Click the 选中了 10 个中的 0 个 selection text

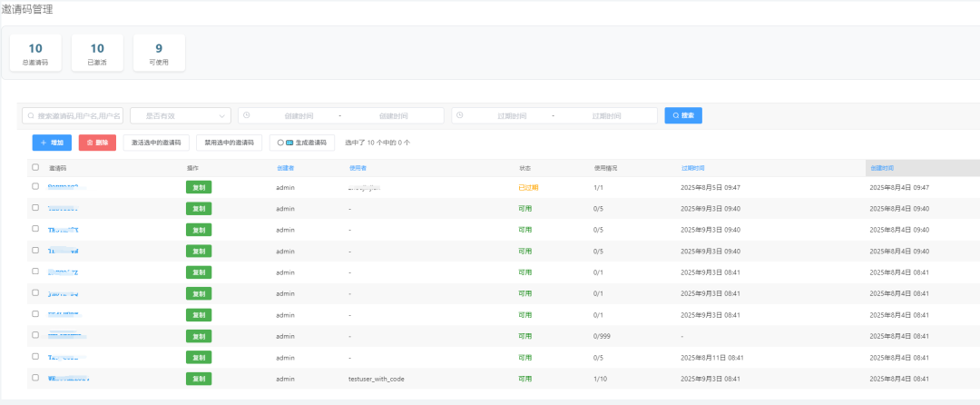pyautogui.click(x=377, y=143)
